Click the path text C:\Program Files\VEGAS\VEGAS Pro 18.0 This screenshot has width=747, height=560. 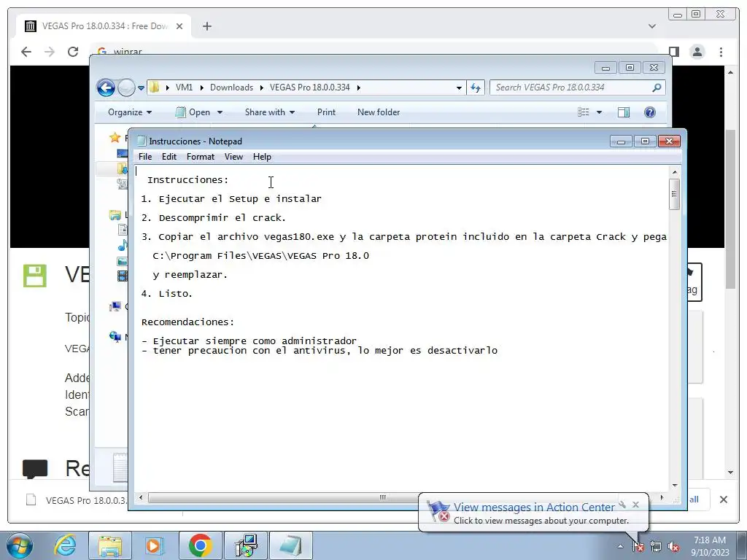(260, 256)
